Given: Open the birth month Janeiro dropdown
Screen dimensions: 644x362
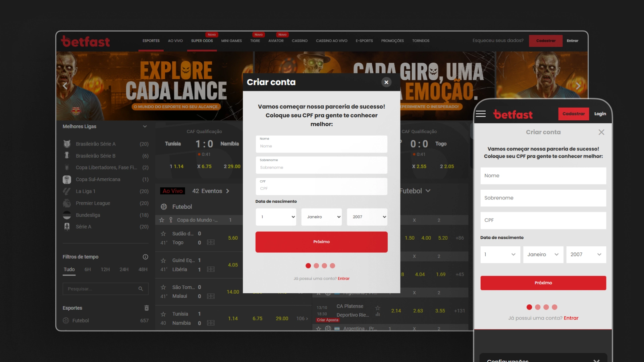Looking at the screenshot, I should (x=321, y=217).
